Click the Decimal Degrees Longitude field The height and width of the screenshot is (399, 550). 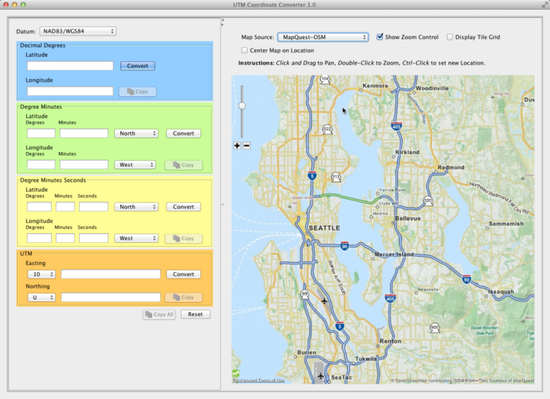click(x=70, y=92)
